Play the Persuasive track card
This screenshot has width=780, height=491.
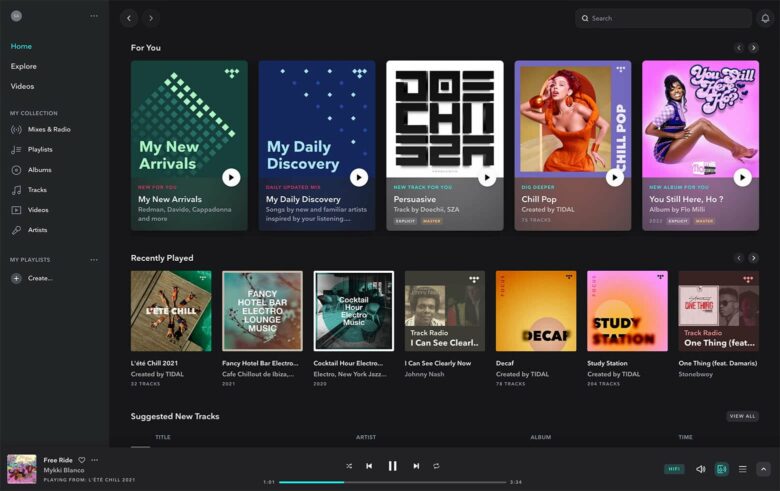coord(487,178)
